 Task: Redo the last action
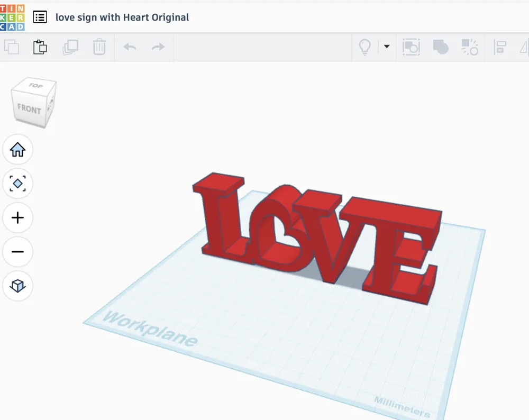[x=157, y=47]
